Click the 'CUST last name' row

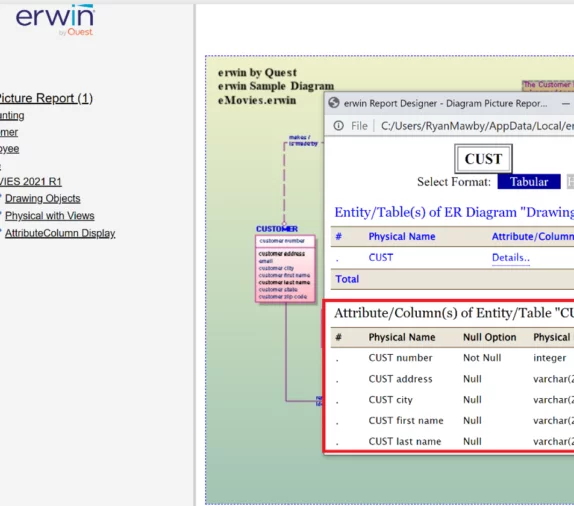coord(452,441)
